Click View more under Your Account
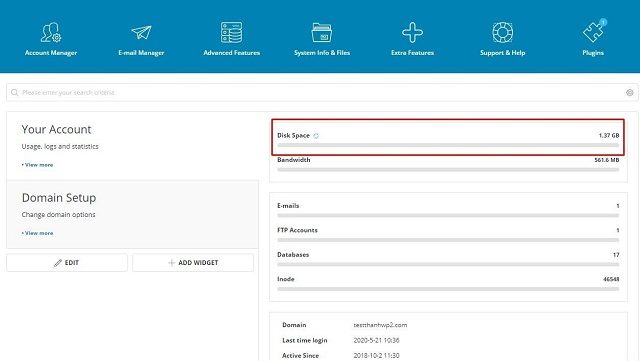Image resolution: width=640 pixels, height=361 pixels. coord(38,165)
